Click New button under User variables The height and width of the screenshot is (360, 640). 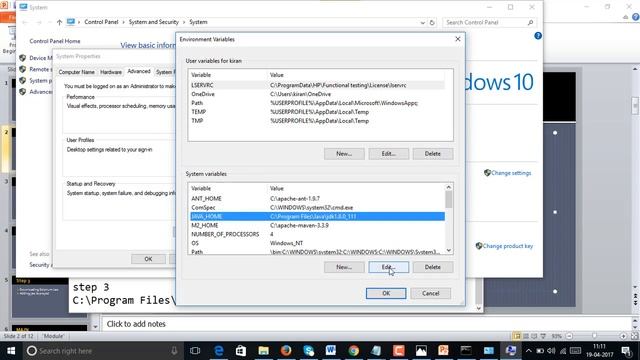tap(344, 153)
